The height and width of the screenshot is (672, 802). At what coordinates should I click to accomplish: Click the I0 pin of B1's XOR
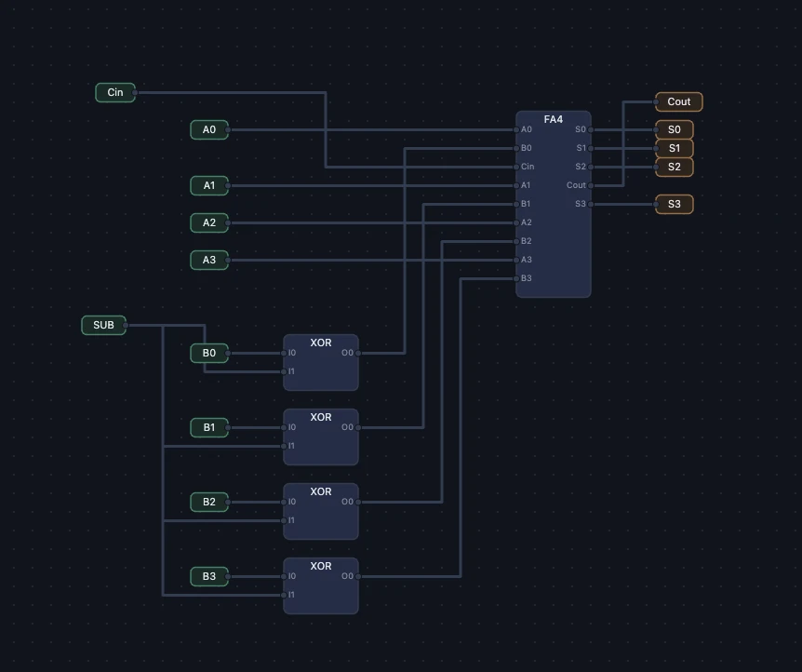[284, 428]
